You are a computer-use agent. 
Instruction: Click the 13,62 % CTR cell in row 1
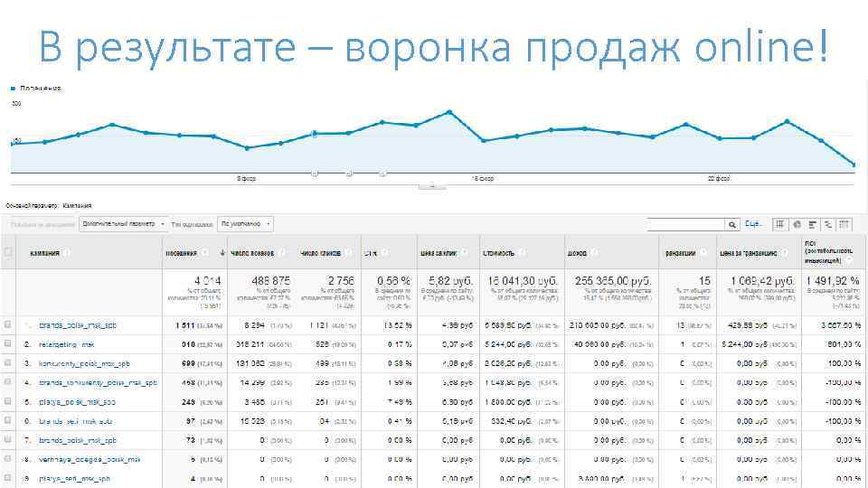coord(398,325)
